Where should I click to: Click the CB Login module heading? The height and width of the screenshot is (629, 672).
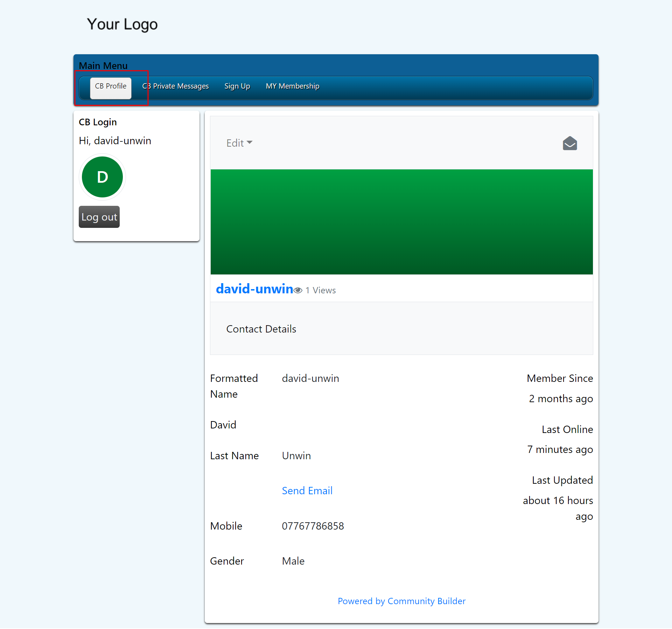click(98, 122)
